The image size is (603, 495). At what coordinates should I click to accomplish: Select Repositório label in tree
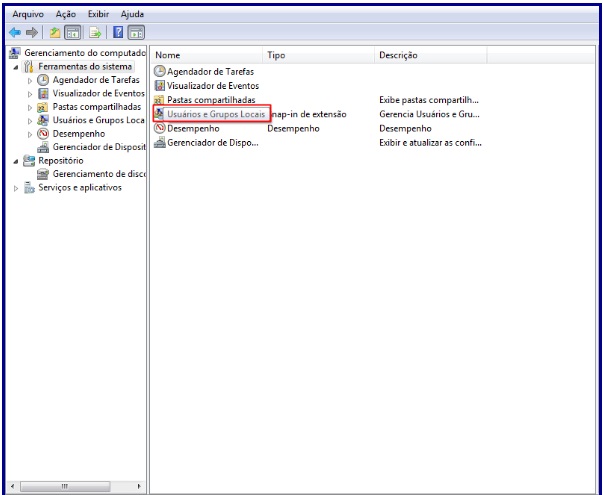coord(61,161)
